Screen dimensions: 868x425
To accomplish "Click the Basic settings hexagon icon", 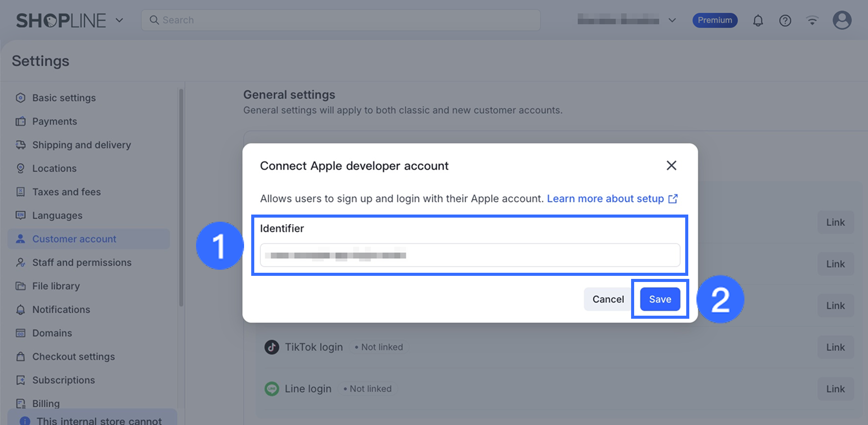I will 20,98.
